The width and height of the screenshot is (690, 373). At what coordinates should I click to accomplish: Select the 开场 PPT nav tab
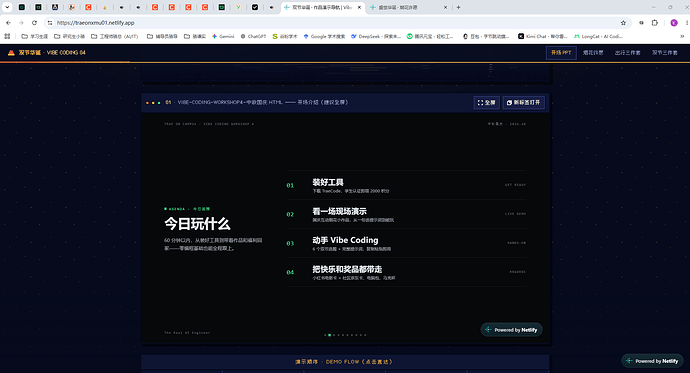click(561, 52)
